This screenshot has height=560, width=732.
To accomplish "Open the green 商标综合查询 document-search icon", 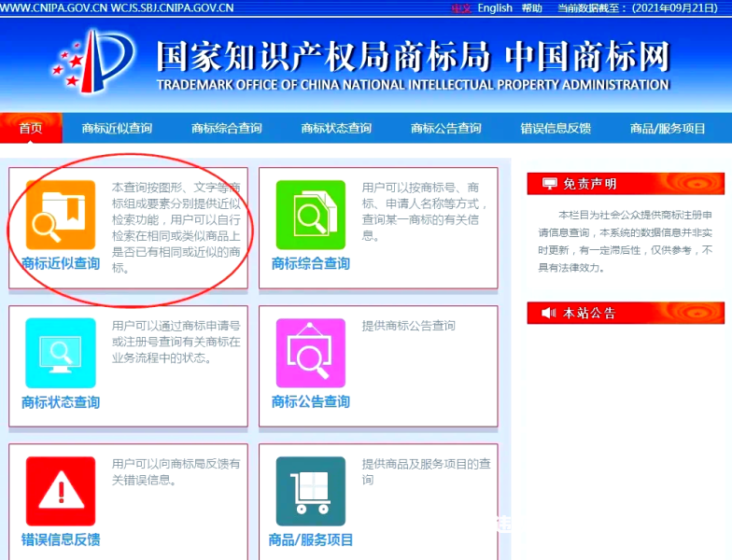I will [x=310, y=215].
